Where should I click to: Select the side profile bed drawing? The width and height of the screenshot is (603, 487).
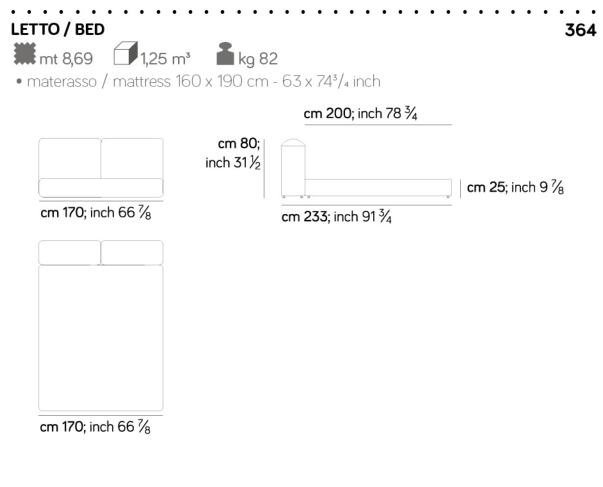[364, 172]
